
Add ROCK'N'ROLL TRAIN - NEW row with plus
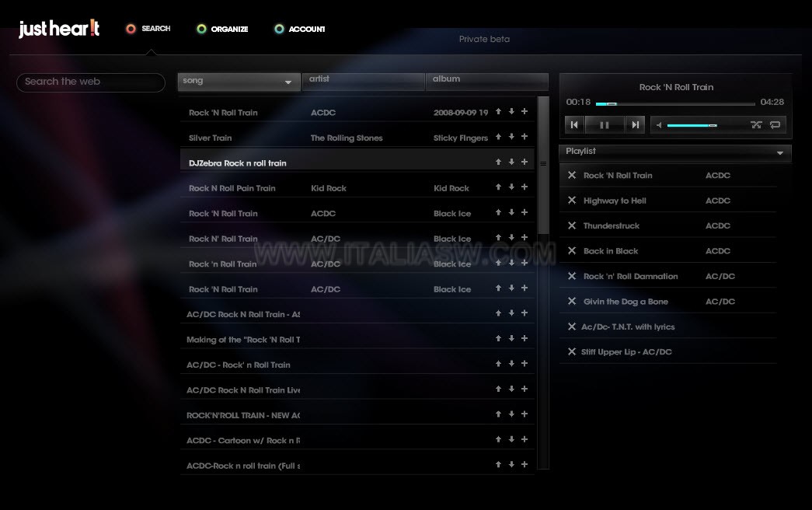tap(524, 414)
